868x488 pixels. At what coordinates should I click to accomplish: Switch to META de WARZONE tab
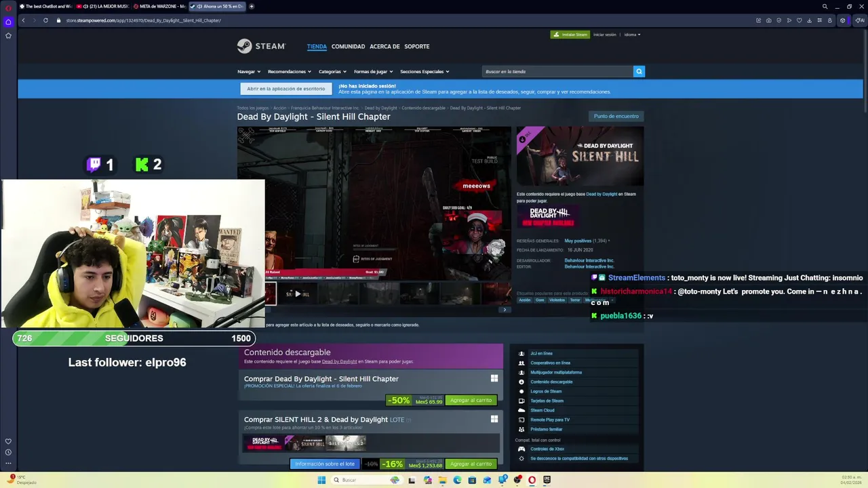pyautogui.click(x=159, y=6)
